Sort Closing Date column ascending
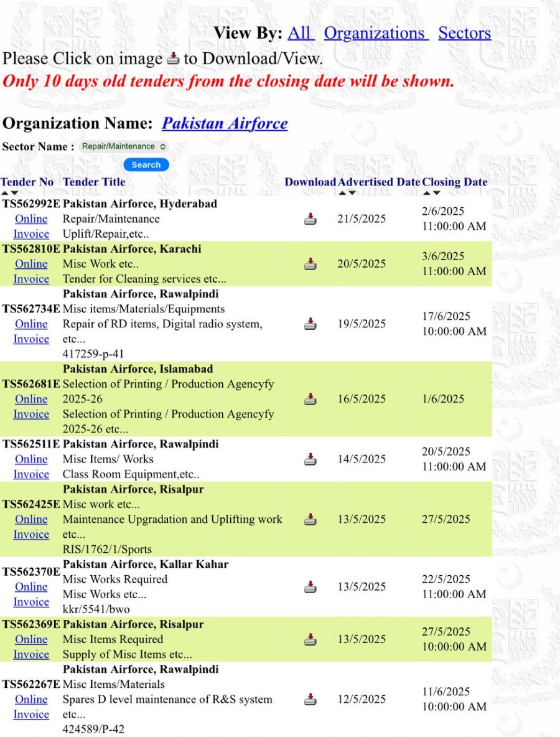 coord(427,193)
